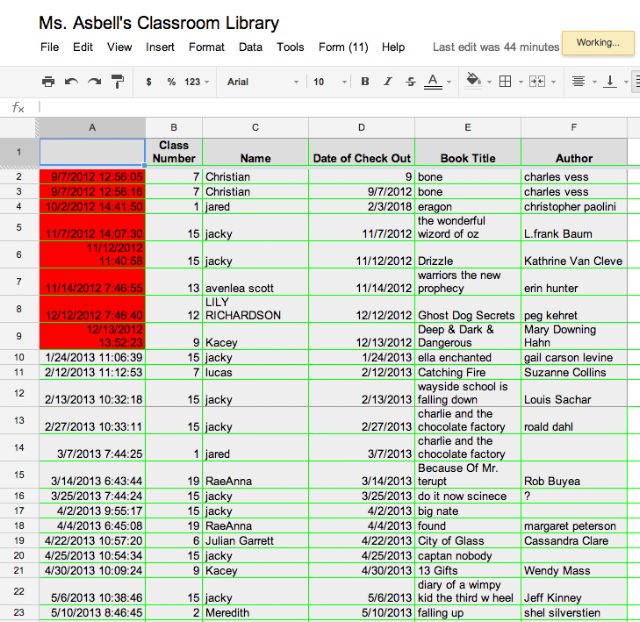Click the Redo arrow icon
This screenshot has height=622, width=640.
pyautogui.click(x=94, y=82)
